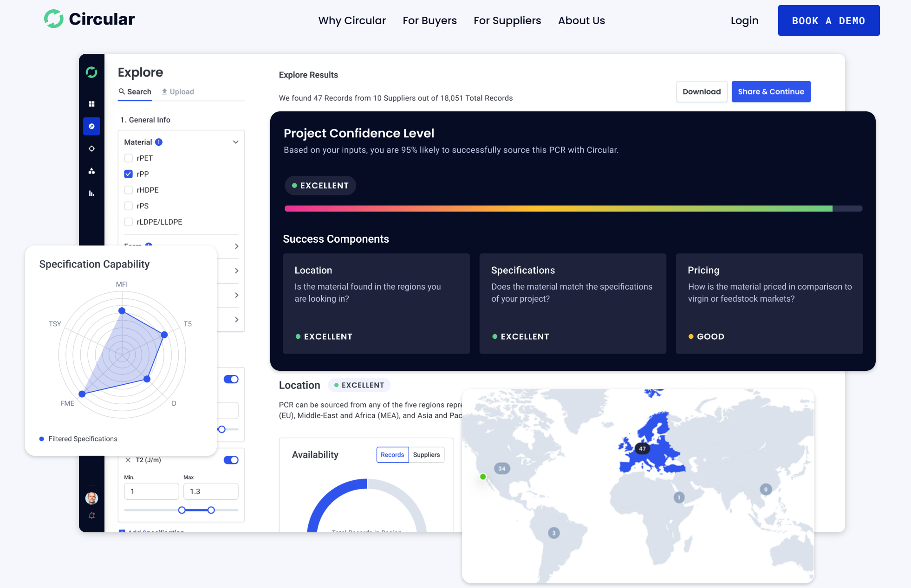Image resolution: width=911 pixels, height=588 pixels.
Task: Open the About Us menu
Action: [581, 20]
